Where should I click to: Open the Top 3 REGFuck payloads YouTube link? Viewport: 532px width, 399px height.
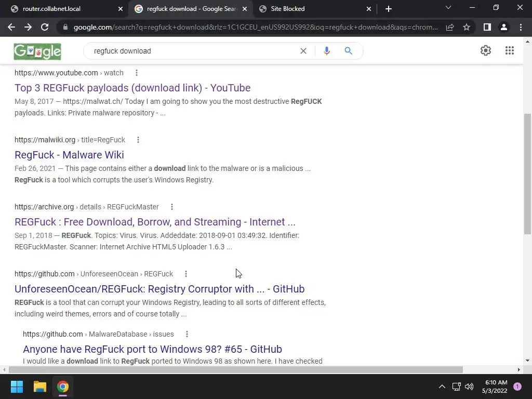132,88
